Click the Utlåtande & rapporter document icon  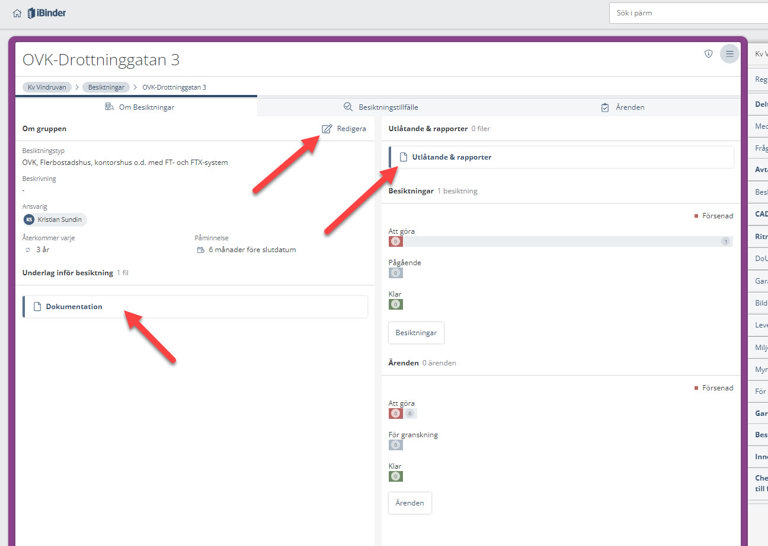tap(403, 157)
